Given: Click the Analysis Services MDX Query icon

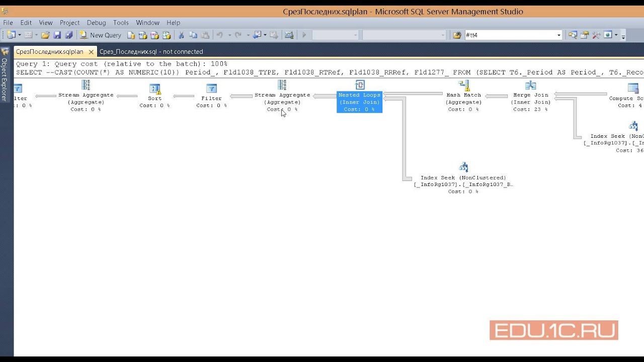Looking at the screenshot, I should pyautogui.click(x=143, y=35).
